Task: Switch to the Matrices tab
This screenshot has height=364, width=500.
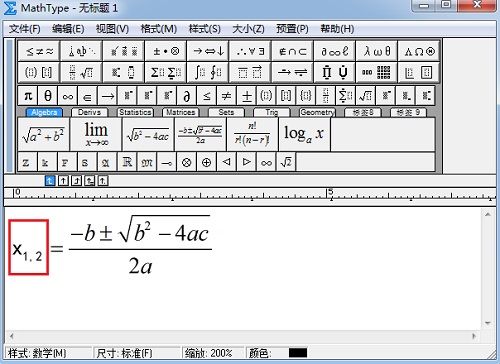Action: click(180, 112)
